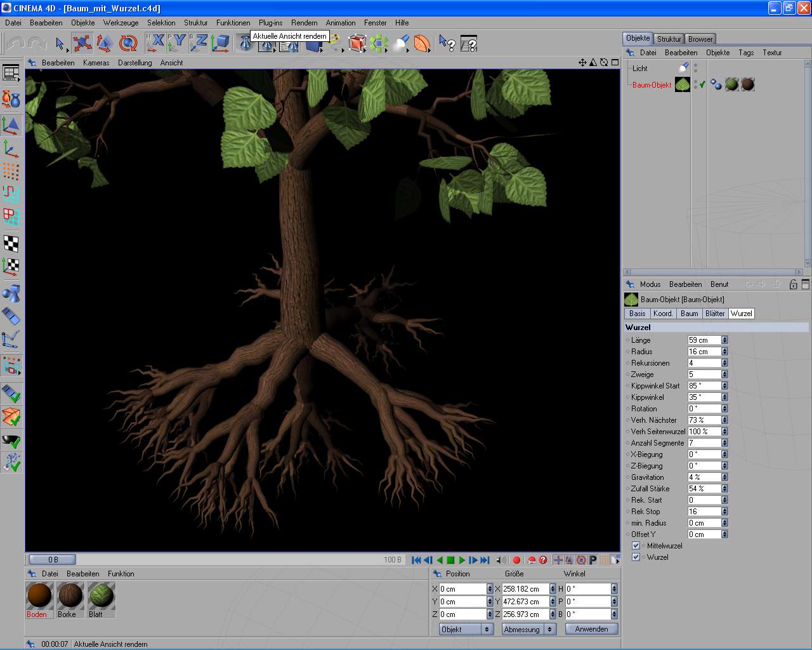
Task: Click the timeline frame slider at 0 B
Action: point(53,560)
